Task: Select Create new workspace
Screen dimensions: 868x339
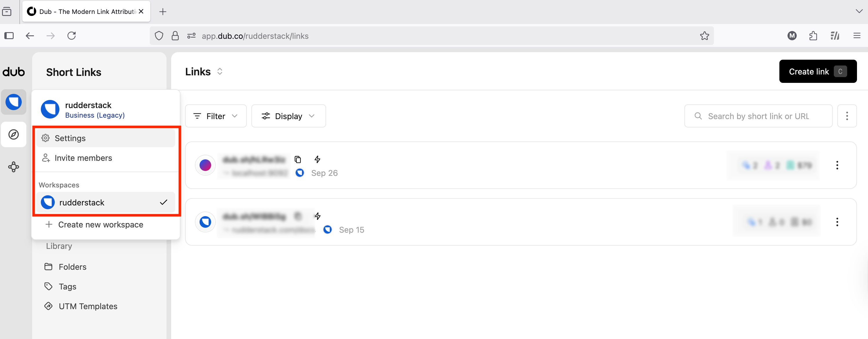Action: pyautogui.click(x=100, y=225)
